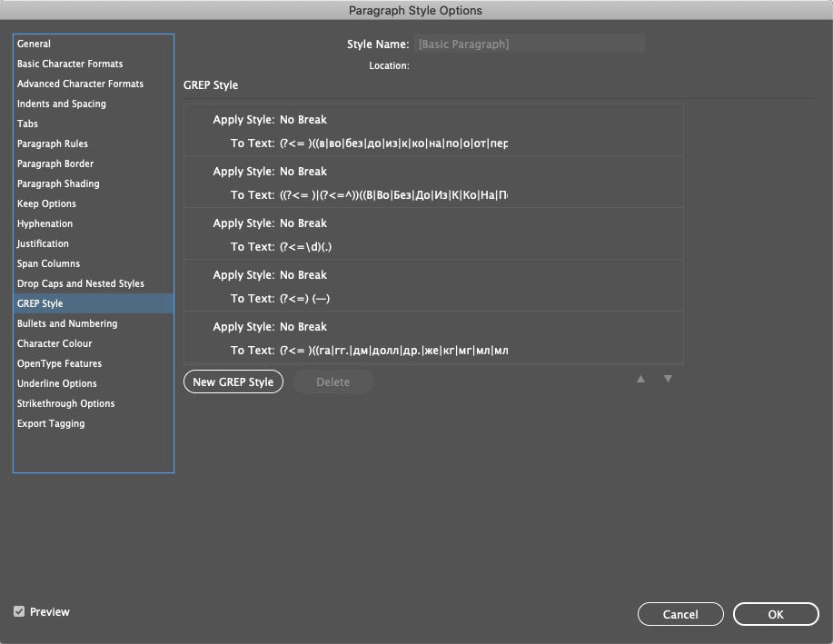The width and height of the screenshot is (833, 644).
Task: Confirm with the OK button
Action: 776,614
